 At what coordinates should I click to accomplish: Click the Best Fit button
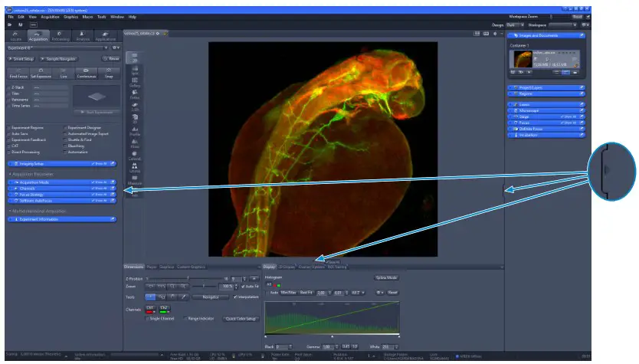pos(306,293)
